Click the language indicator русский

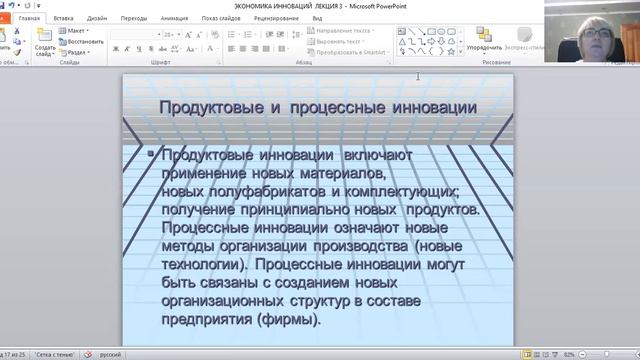pyautogui.click(x=110, y=355)
